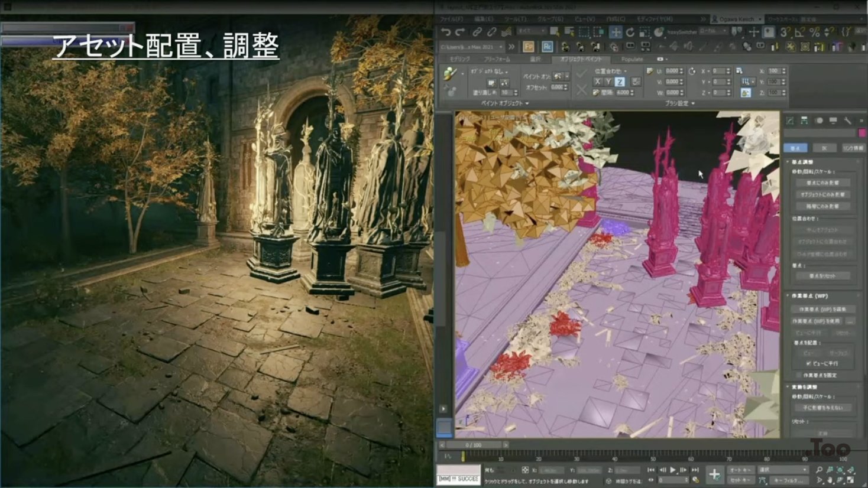
Task: Click the Select and Link chain icon
Action: 477,32
